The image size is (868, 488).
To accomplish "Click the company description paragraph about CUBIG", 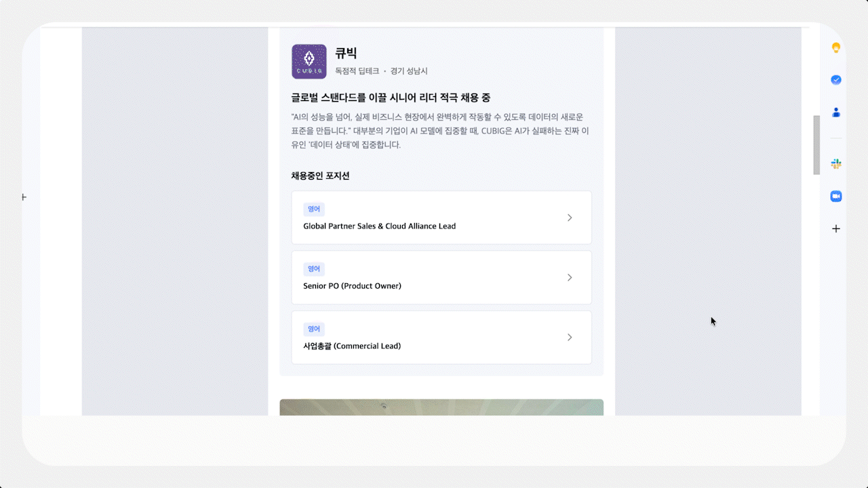I will pos(441,131).
